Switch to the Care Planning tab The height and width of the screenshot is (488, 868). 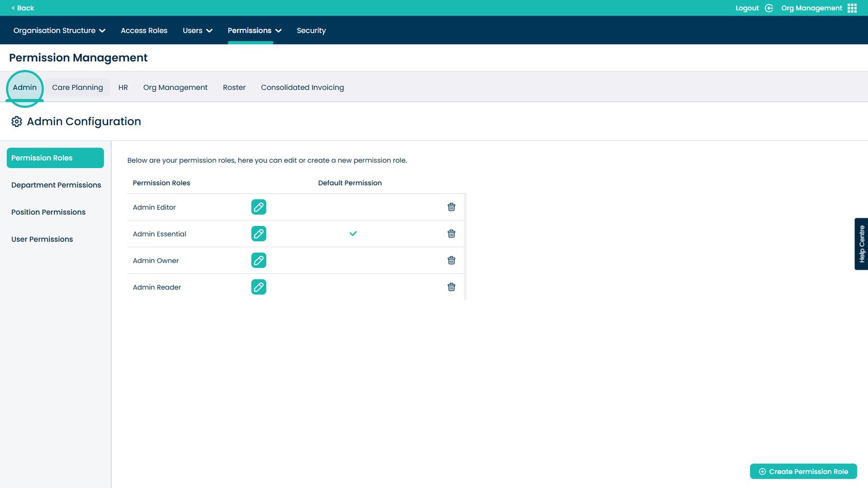[x=78, y=87]
